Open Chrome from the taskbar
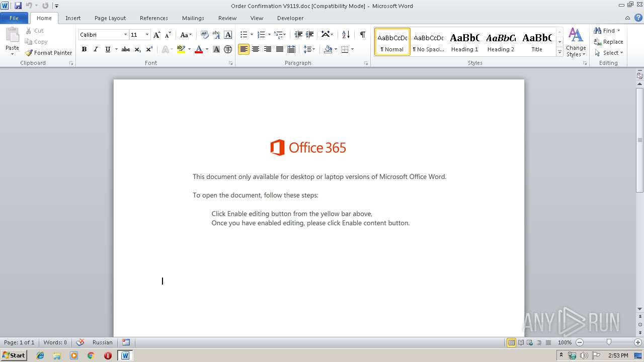This screenshot has height=362, width=644. pos(91,355)
